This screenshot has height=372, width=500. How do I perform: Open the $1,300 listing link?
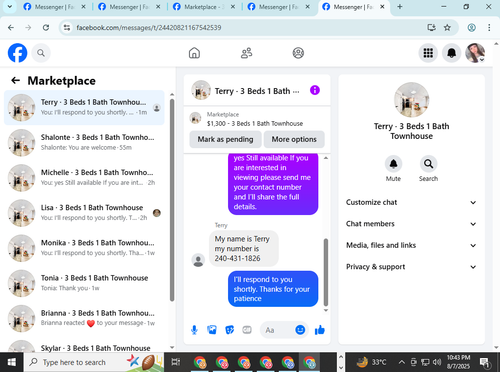[255, 124]
